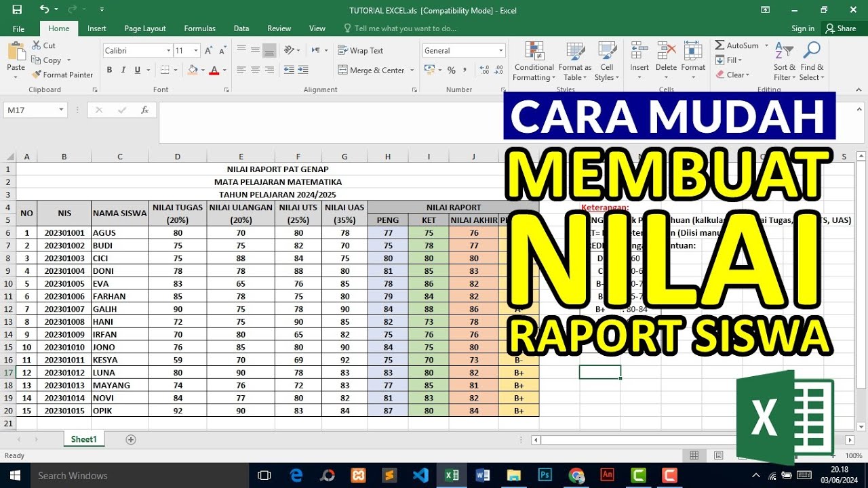
Task: Activate the Format Painter brush
Action: [62, 75]
